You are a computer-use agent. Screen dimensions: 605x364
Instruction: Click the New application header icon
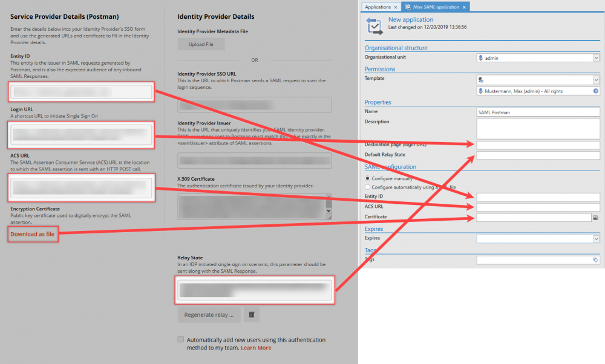(x=374, y=26)
